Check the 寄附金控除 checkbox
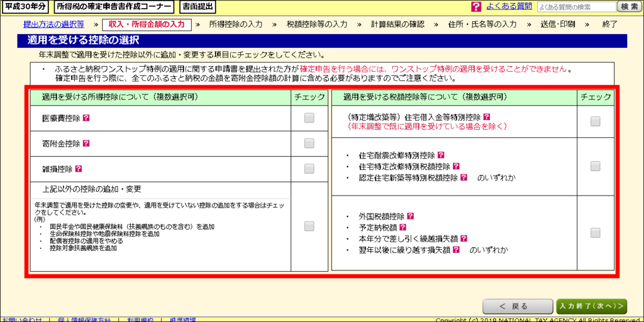 [x=309, y=143]
